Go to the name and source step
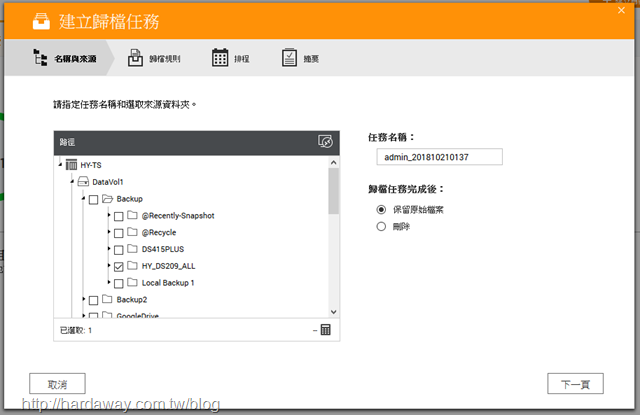The image size is (640, 415). [60, 58]
